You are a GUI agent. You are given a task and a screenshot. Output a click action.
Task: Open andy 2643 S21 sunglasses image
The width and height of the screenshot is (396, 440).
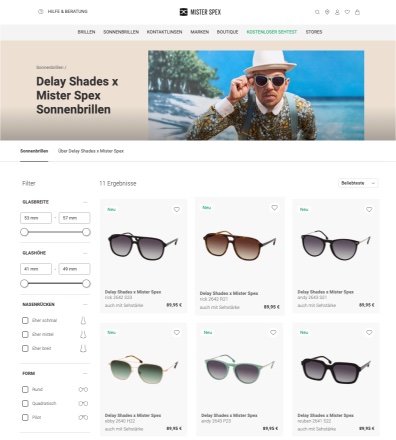pyautogui.click(x=336, y=245)
